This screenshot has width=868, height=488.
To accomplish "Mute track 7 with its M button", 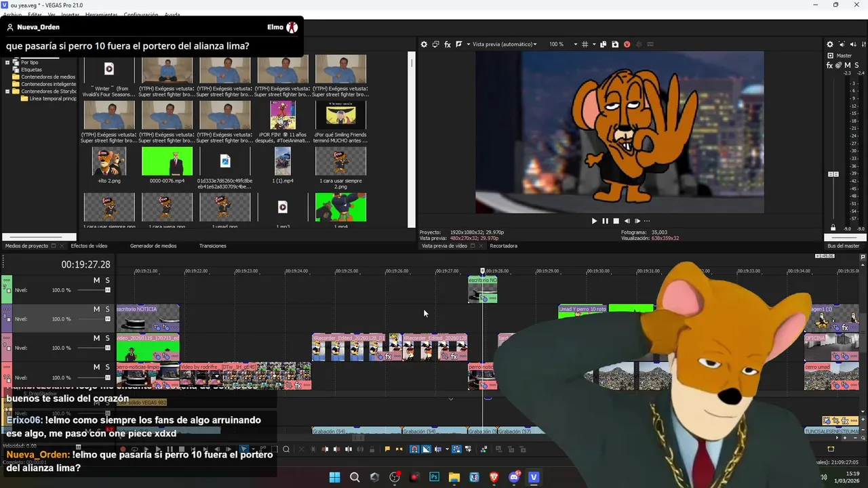I will tap(96, 280).
